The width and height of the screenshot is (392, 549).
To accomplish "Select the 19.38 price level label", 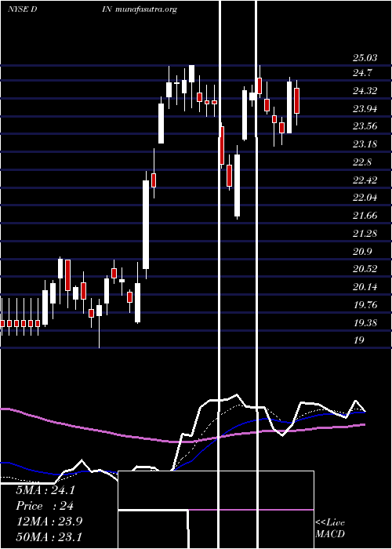I will pyautogui.click(x=365, y=322).
